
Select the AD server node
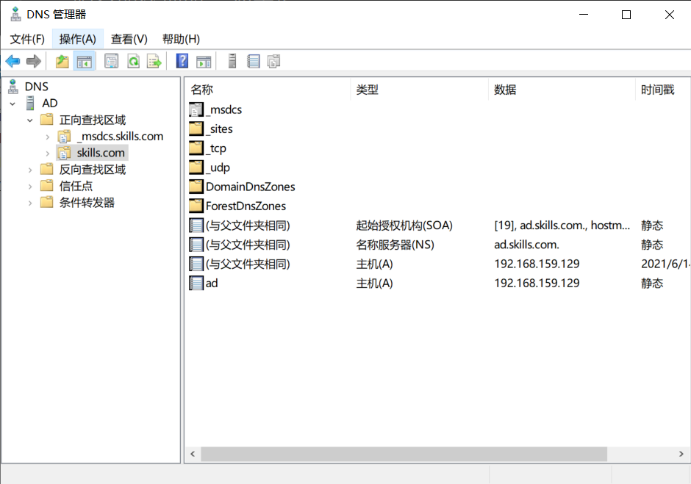(50, 103)
